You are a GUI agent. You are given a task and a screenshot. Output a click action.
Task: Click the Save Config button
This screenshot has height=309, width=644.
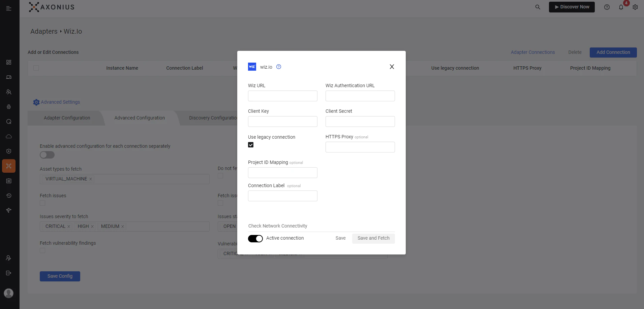coord(60,276)
